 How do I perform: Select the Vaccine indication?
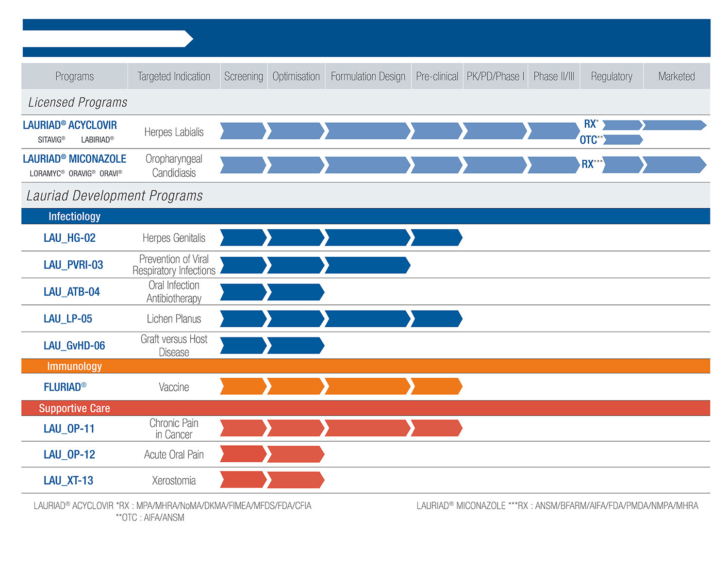coord(174,387)
